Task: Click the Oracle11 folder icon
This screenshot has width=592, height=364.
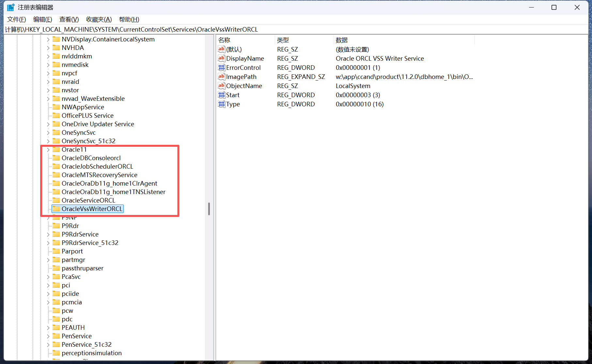Action: 56,149
